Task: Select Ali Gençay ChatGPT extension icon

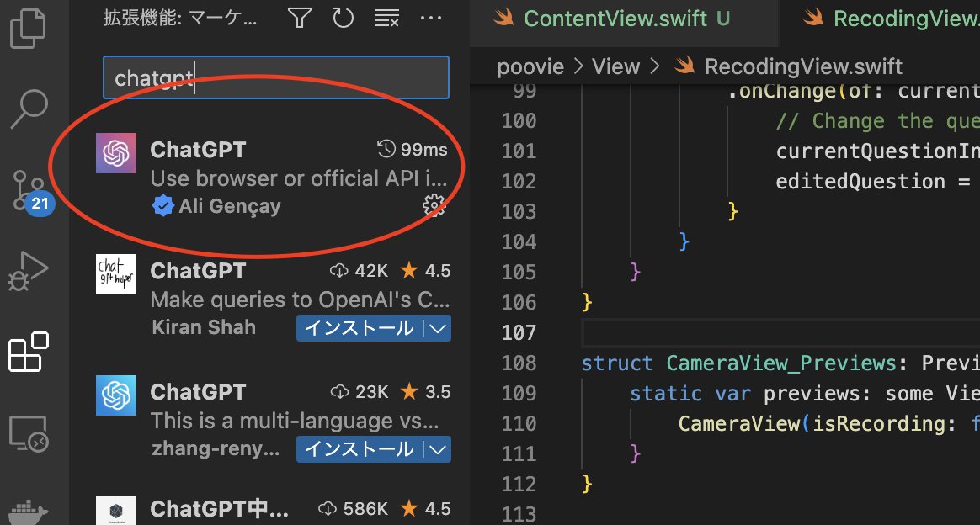Action: (x=115, y=153)
